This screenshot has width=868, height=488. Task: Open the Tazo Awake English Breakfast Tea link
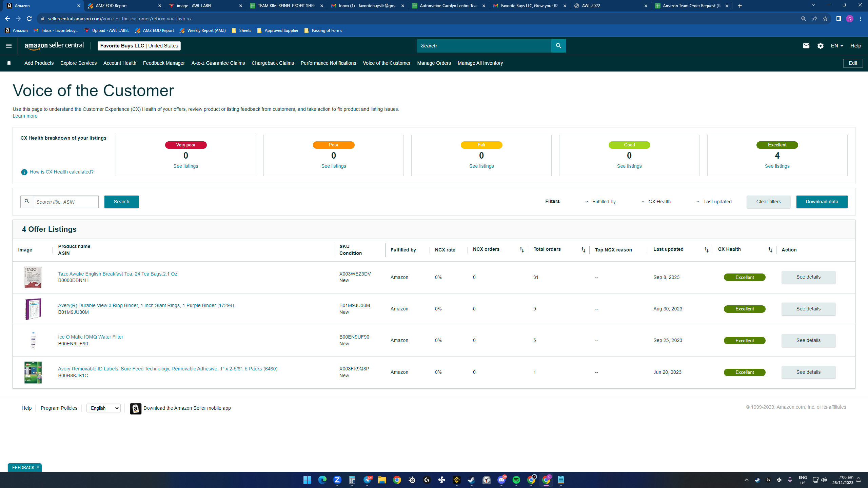pyautogui.click(x=118, y=274)
